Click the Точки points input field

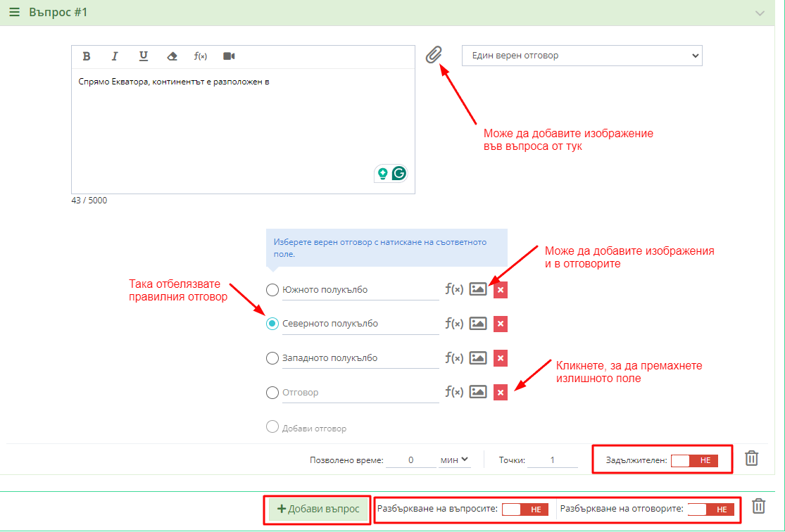[x=553, y=460]
